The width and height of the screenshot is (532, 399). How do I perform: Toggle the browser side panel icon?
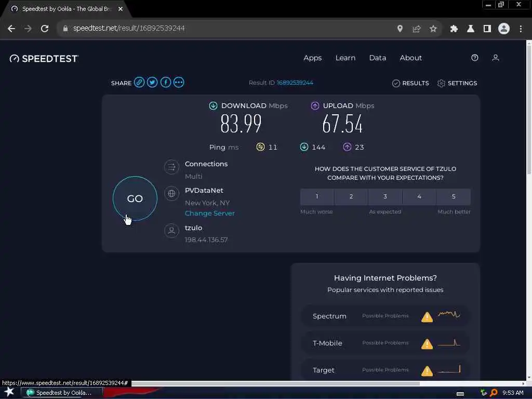(x=487, y=29)
